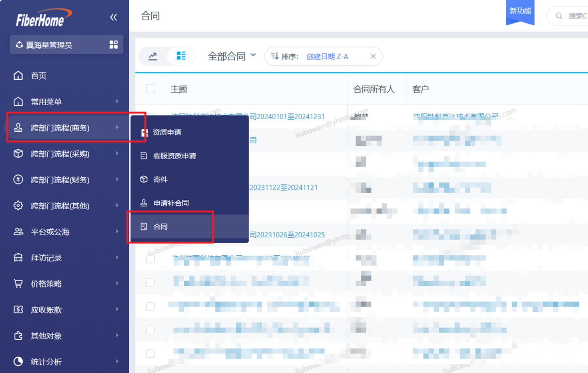Click the FiberHome logo
The image size is (588, 373).
pos(44,18)
